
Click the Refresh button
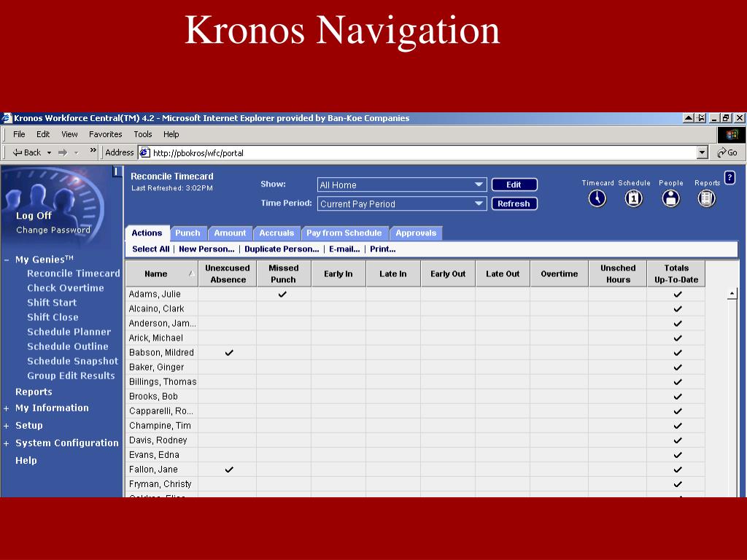pos(514,204)
